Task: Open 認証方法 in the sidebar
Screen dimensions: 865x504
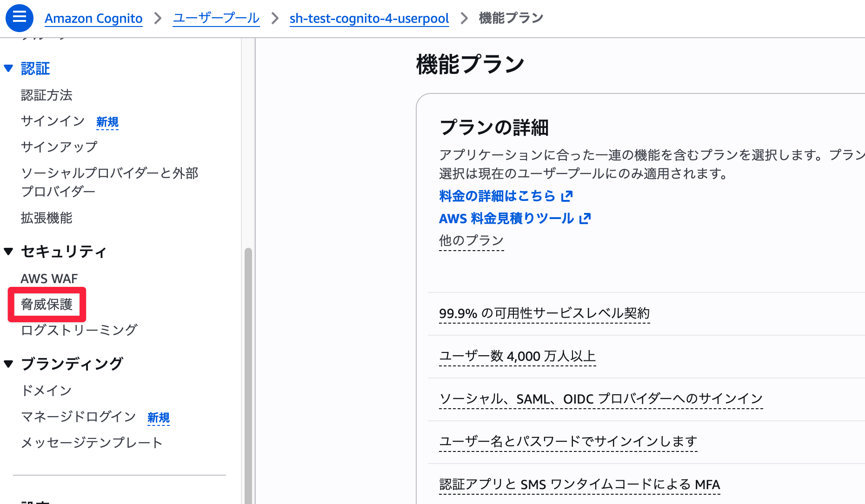Action: coord(47,95)
